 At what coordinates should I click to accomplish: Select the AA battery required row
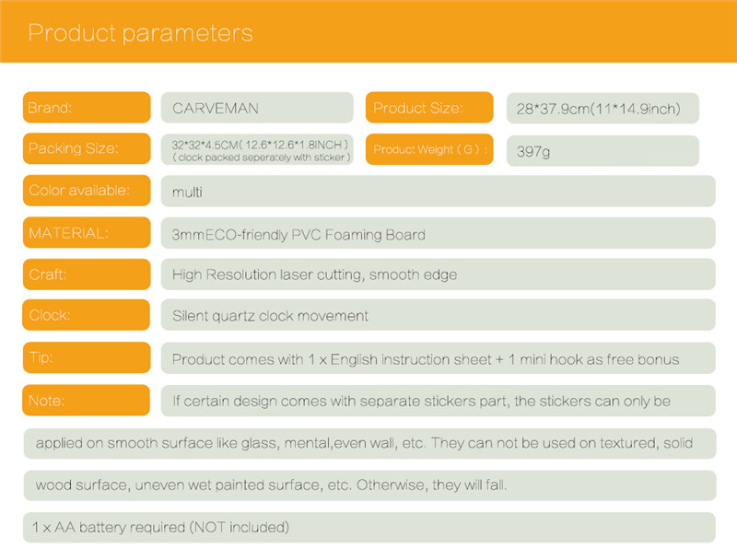[368, 528]
